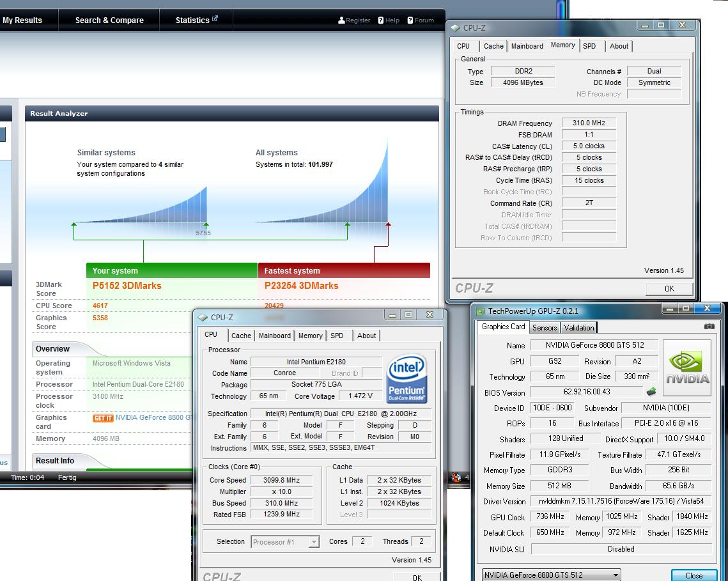Click the P23254 3DMarks fastest score

(301, 286)
